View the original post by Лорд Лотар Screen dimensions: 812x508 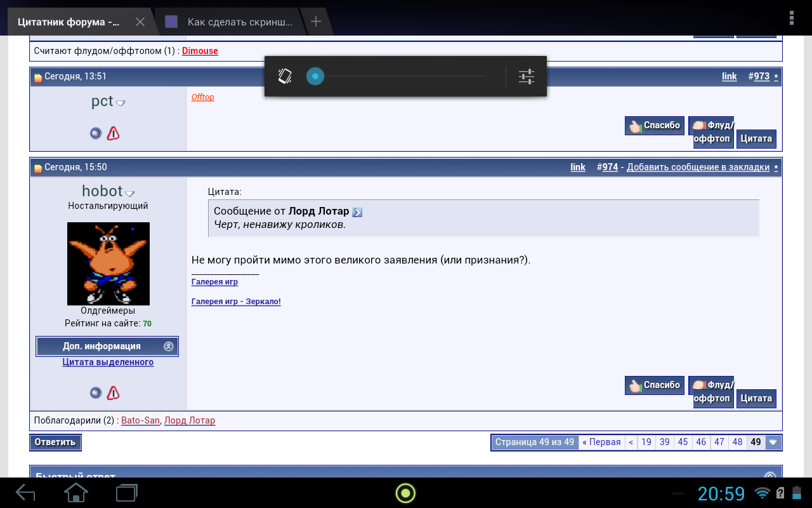coord(357,212)
